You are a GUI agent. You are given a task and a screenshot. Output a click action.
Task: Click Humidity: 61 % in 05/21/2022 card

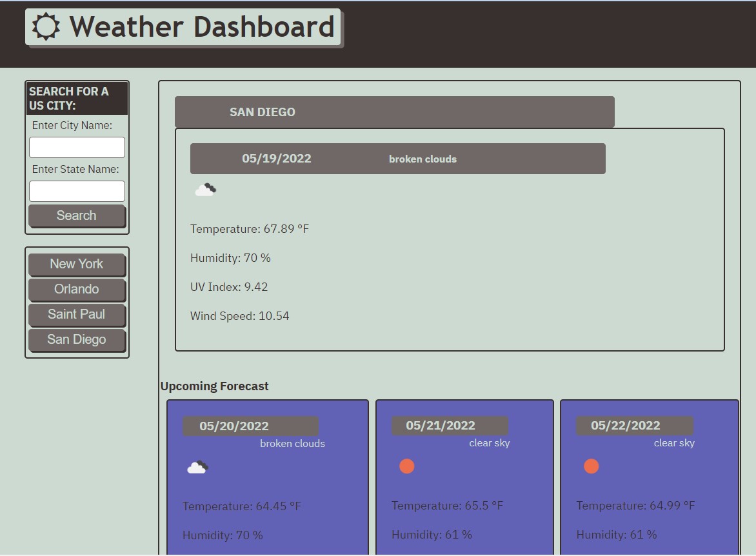coord(432,535)
